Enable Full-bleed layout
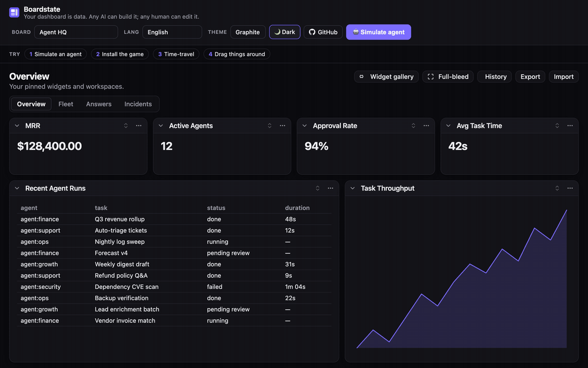The width and height of the screenshot is (588, 368). (x=448, y=76)
